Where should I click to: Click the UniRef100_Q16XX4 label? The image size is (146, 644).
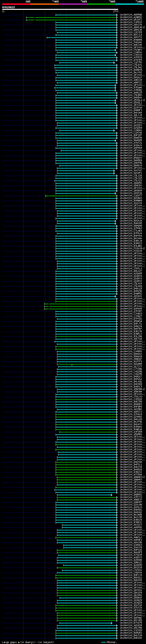tap(131, 203)
